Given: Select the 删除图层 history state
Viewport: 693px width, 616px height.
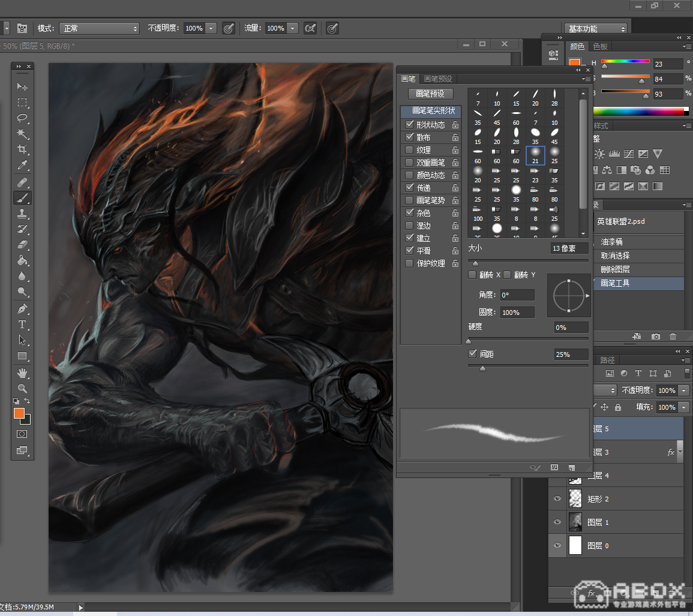Looking at the screenshot, I should [638, 269].
